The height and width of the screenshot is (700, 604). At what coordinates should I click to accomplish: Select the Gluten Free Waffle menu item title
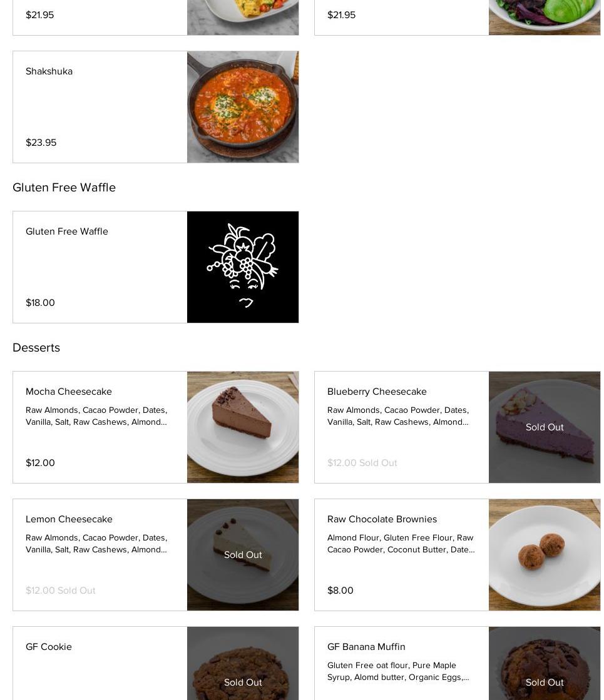(67, 231)
